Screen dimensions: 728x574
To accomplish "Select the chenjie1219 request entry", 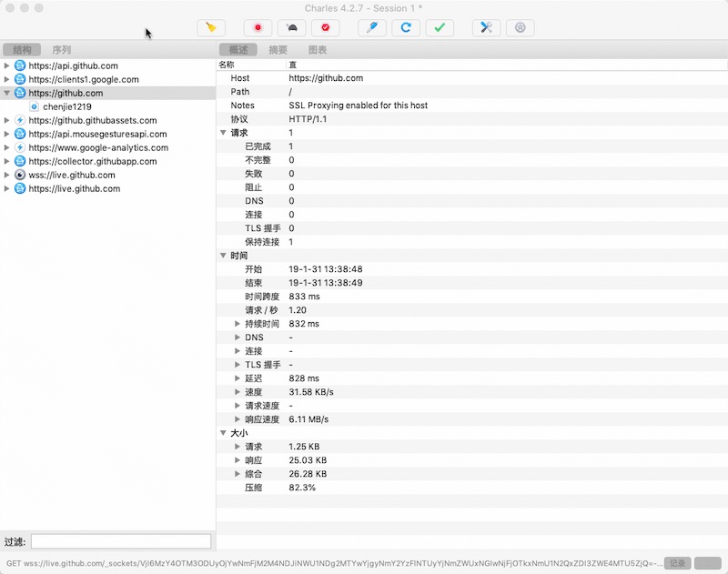I will click(67, 106).
